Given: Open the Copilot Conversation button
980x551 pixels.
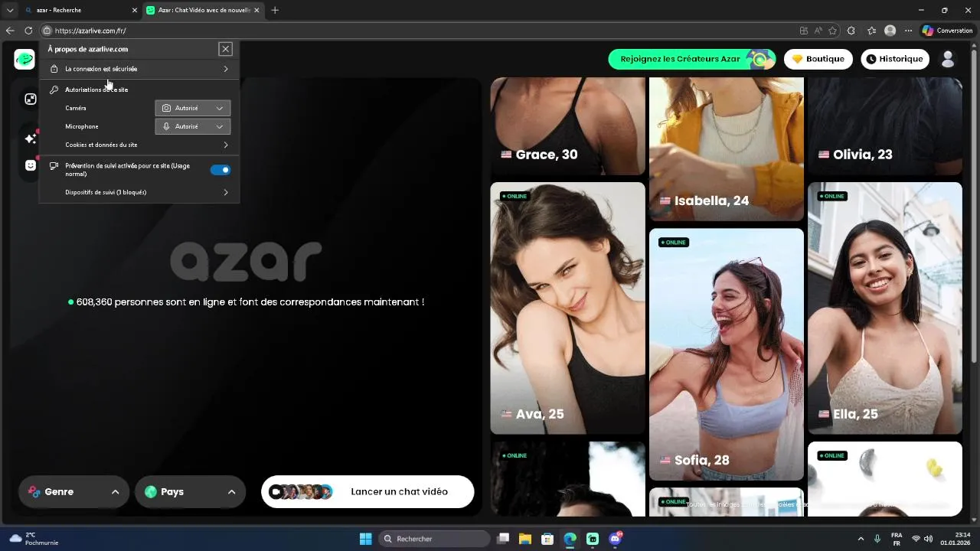Looking at the screenshot, I should click(x=948, y=31).
